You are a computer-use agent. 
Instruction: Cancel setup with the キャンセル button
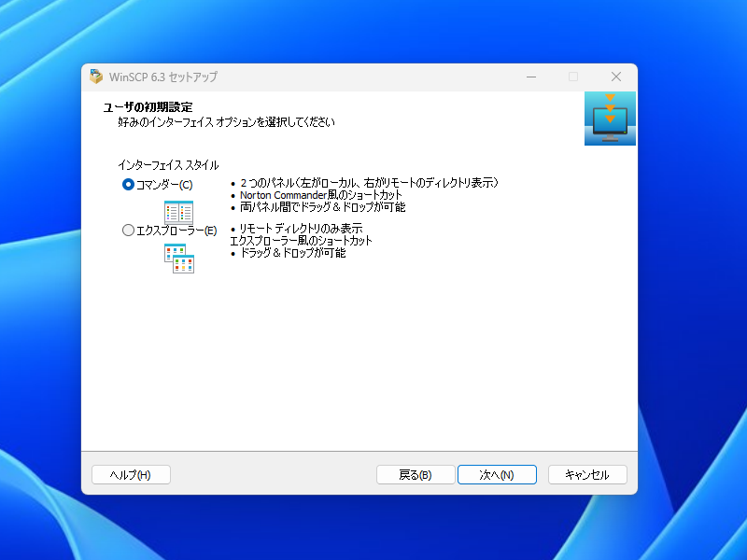[x=587, y=474]
